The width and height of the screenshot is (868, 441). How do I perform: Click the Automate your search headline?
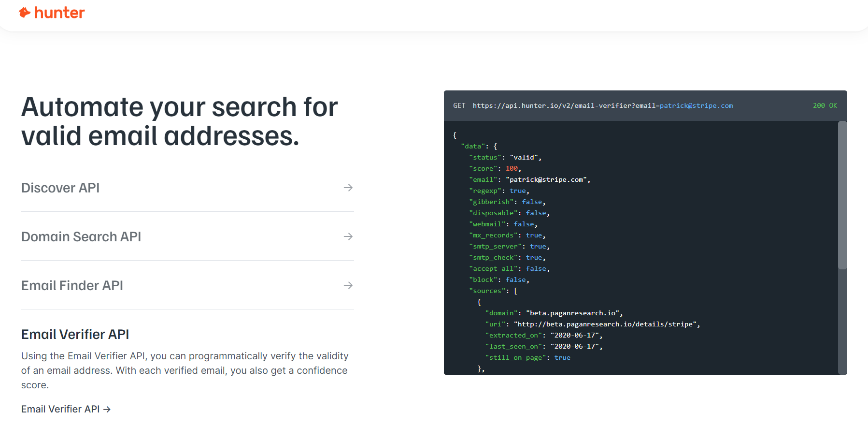pyautogui.click(x=179, y=121)
